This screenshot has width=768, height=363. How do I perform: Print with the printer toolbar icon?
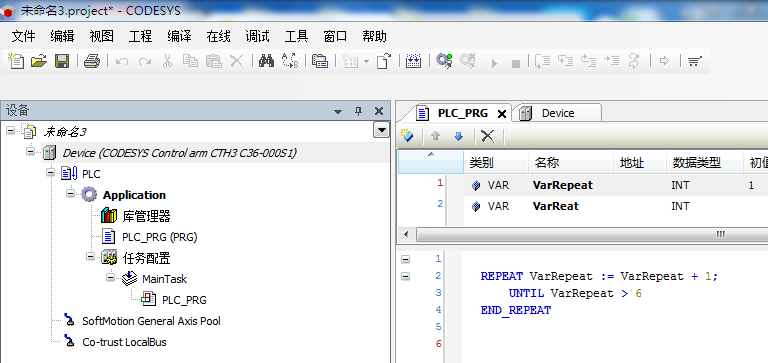[92, 61]
